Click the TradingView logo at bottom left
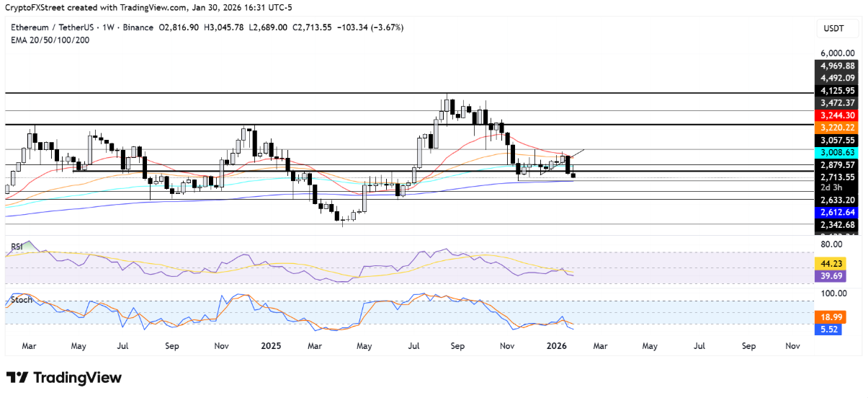The image size is (868, 398). [64, 378]
